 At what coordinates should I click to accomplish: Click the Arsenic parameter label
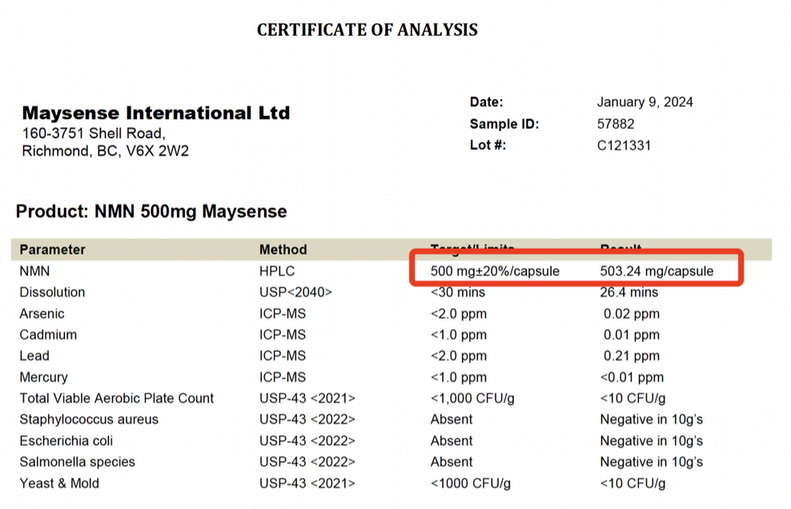click(42, 314)
